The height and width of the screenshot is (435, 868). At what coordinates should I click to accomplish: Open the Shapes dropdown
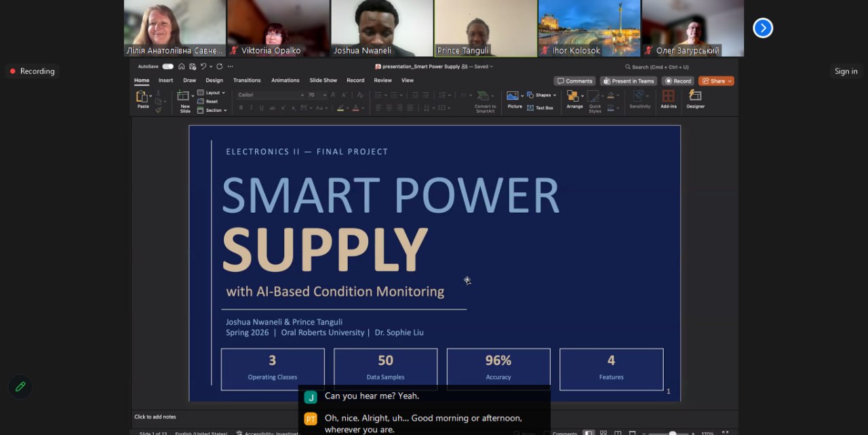click(x=543, y=95)
